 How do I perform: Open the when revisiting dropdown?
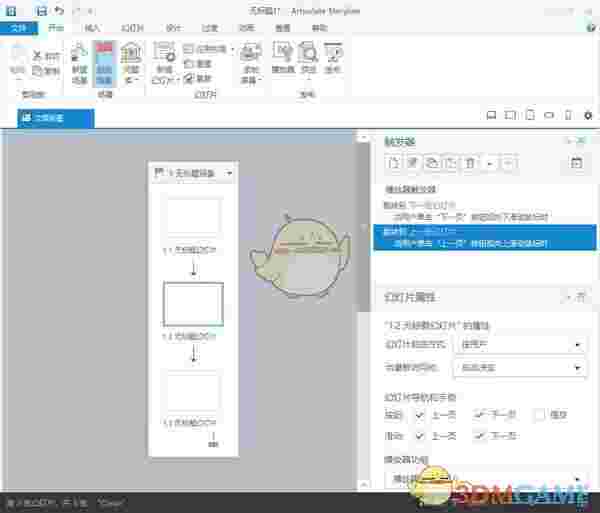520,368
